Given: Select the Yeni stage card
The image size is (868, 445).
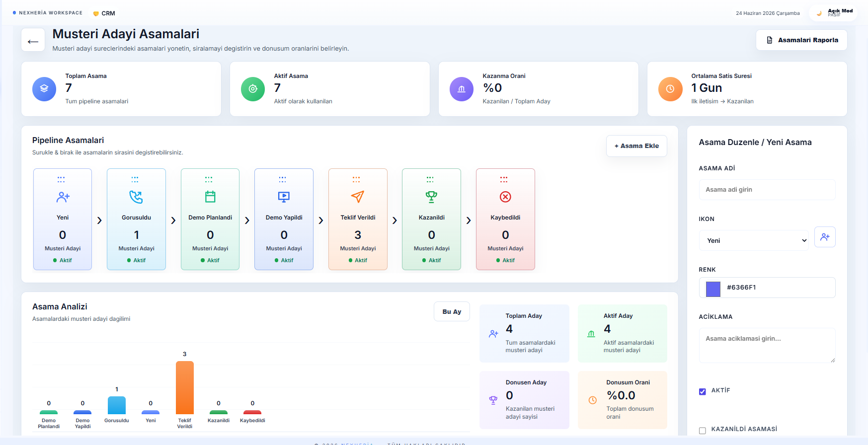Looking at the screenshot, I should point(63,219).
